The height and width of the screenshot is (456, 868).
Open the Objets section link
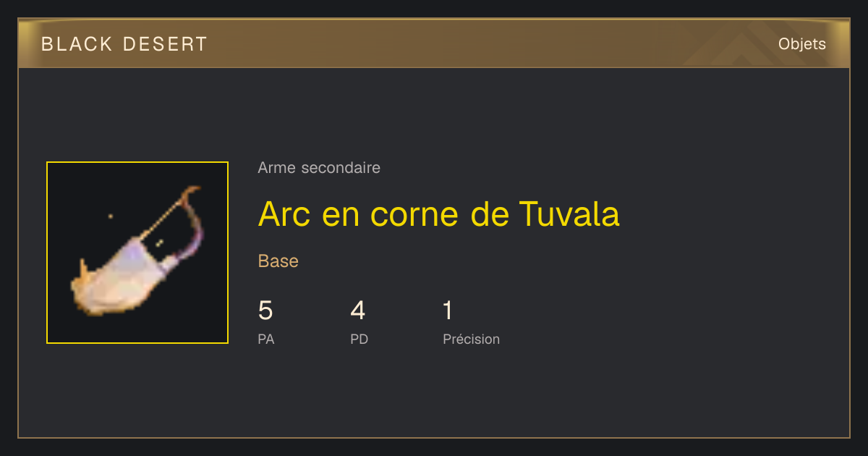[x=801, y=44]
